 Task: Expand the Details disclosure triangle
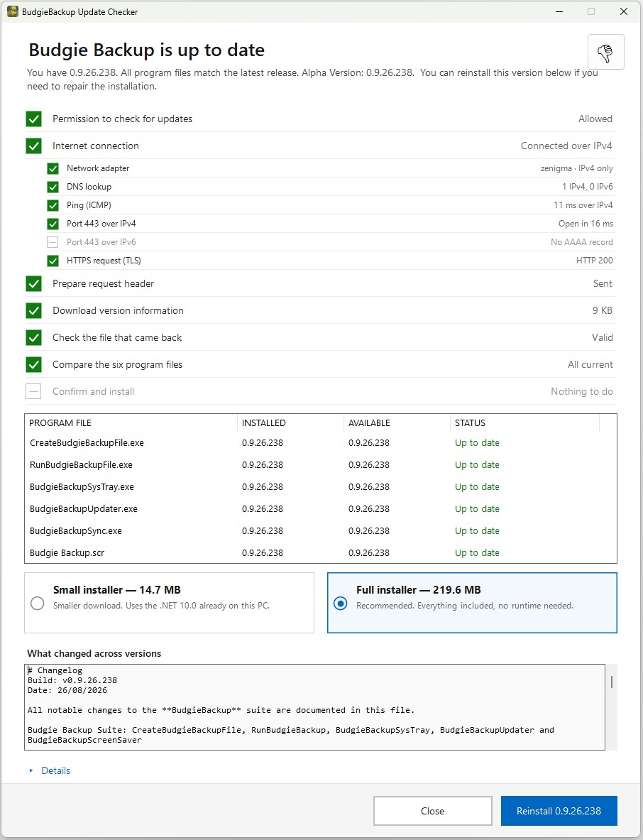[31, 770]
